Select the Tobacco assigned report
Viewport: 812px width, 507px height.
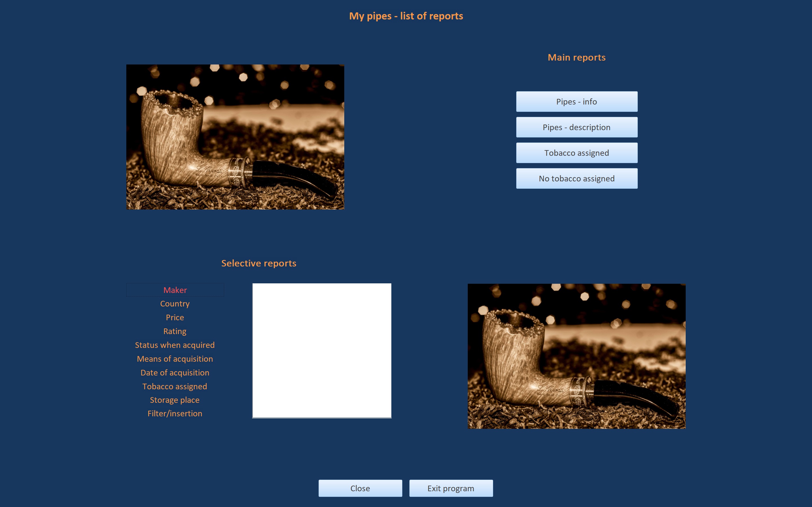point(576,152)
